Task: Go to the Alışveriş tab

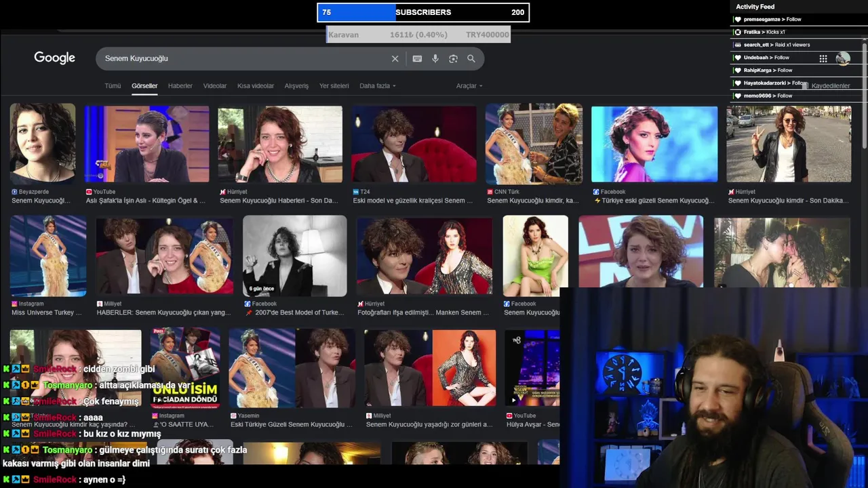Action: pos(296,86)
